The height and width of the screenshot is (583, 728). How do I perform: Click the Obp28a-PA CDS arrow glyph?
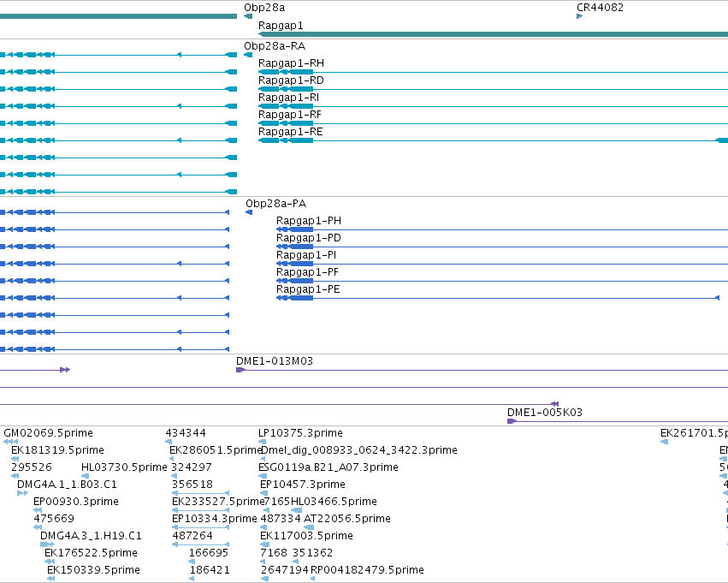click(249, 212)
